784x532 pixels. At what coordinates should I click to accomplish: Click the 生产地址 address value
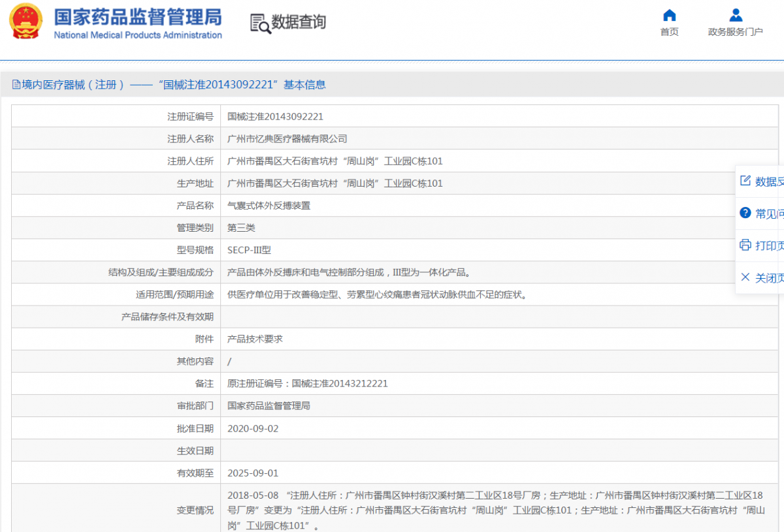(335, 183)
